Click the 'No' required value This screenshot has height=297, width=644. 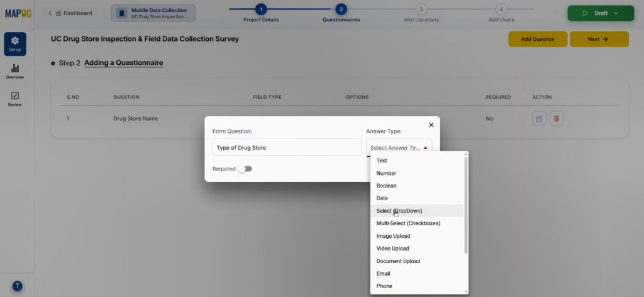point(489,119)
